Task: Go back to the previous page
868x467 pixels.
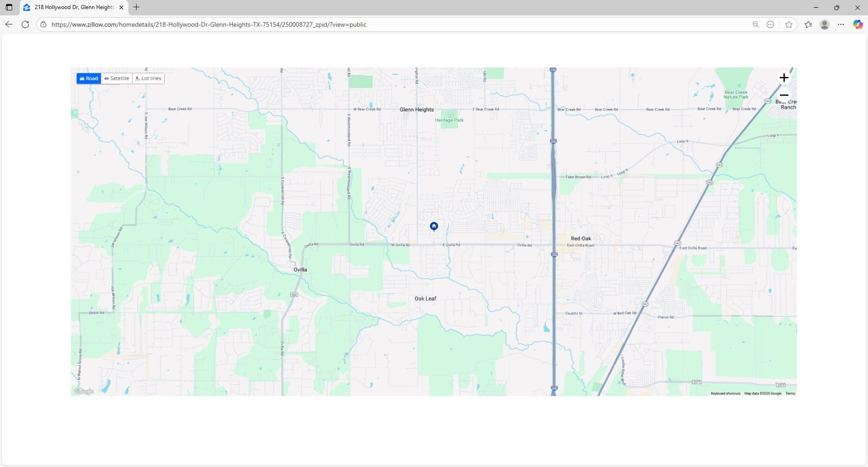Action: pyautogui.click(x=9, y=24)
